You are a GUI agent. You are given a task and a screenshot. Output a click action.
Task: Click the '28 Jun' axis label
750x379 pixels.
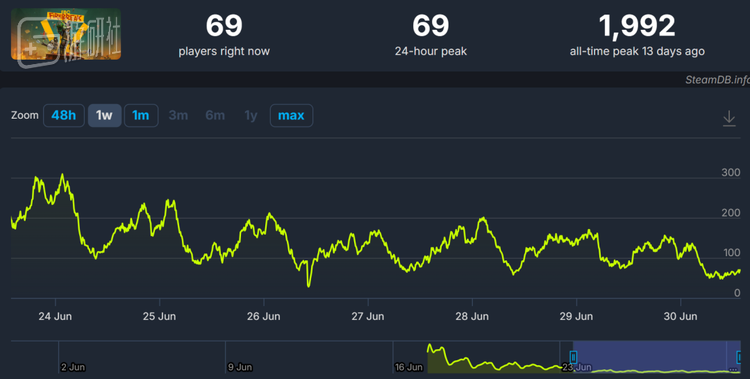[472, 316]
